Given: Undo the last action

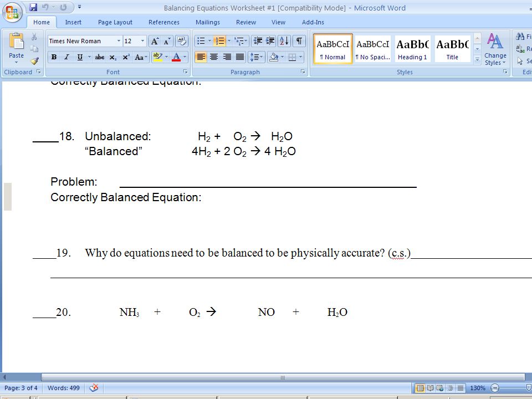Looking at the screenshot, I should [45, 7].
